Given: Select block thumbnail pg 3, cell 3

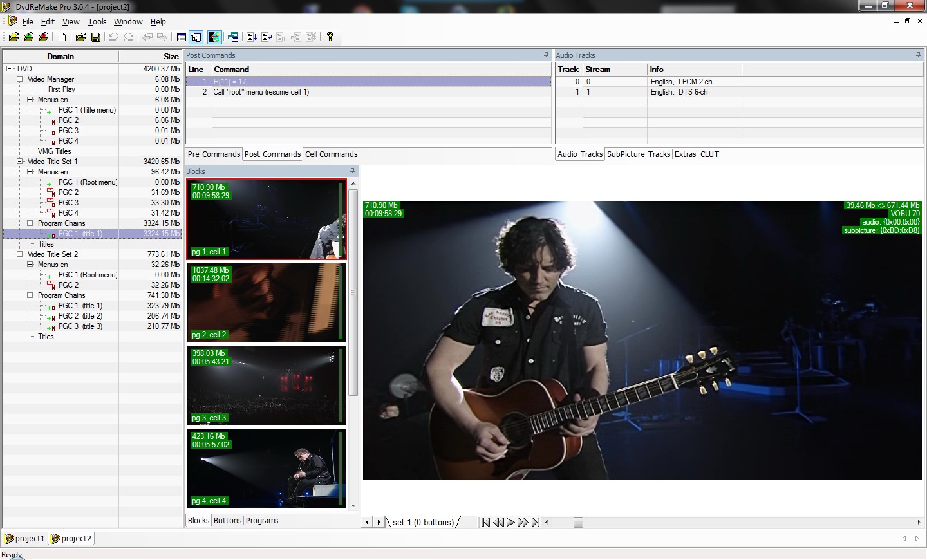Looking at the screenshot, I should tap(267, 385).
